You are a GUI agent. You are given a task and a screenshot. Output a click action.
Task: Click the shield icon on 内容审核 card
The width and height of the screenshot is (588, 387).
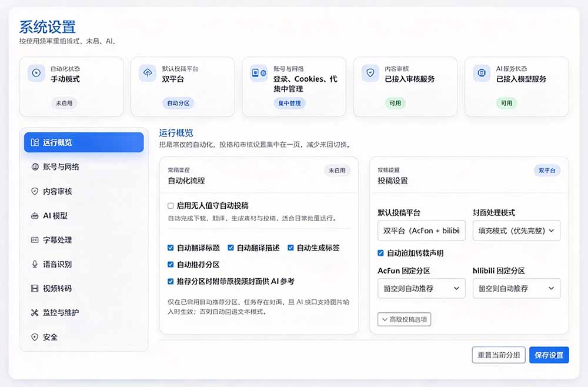click(370, 73)
